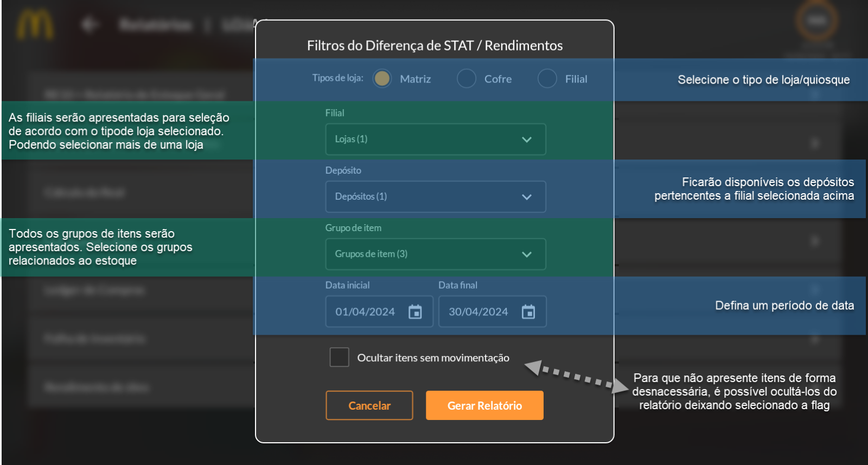The image size is (868, 465).
Task: Open calendar icon for Data final
Action: [x=528, y=312]
